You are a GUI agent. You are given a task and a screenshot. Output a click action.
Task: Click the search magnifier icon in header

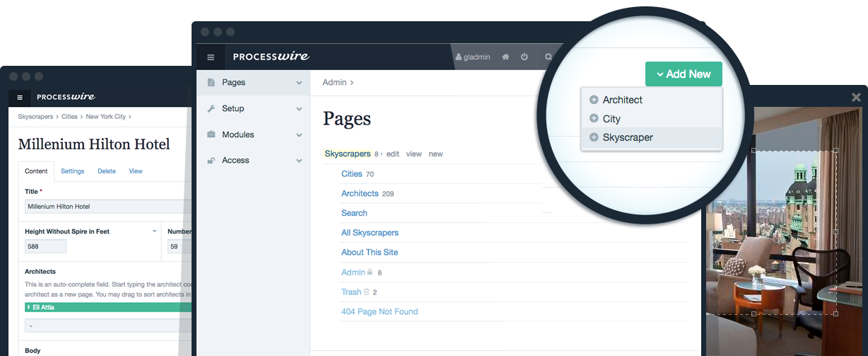(547, 57)
